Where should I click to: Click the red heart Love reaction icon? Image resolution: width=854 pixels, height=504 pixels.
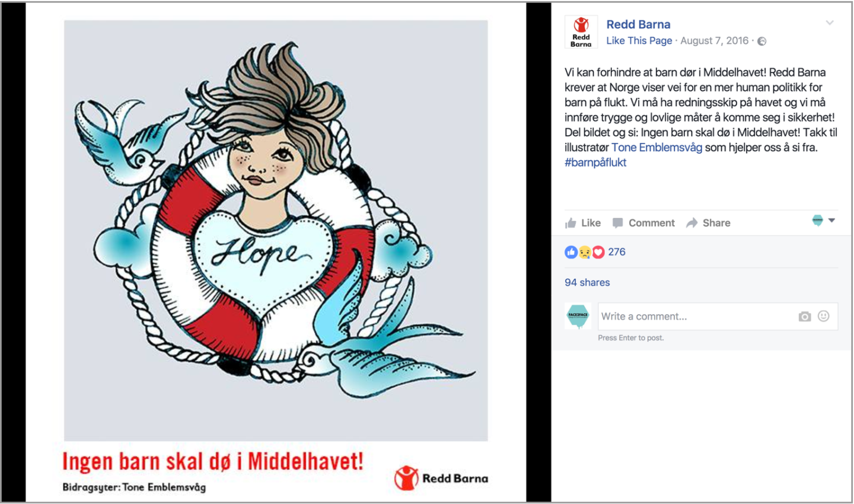click(598, 252)
